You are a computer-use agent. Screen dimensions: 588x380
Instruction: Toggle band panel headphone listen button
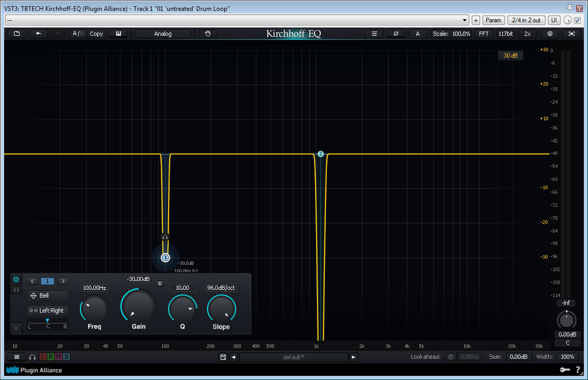point(16,290)
